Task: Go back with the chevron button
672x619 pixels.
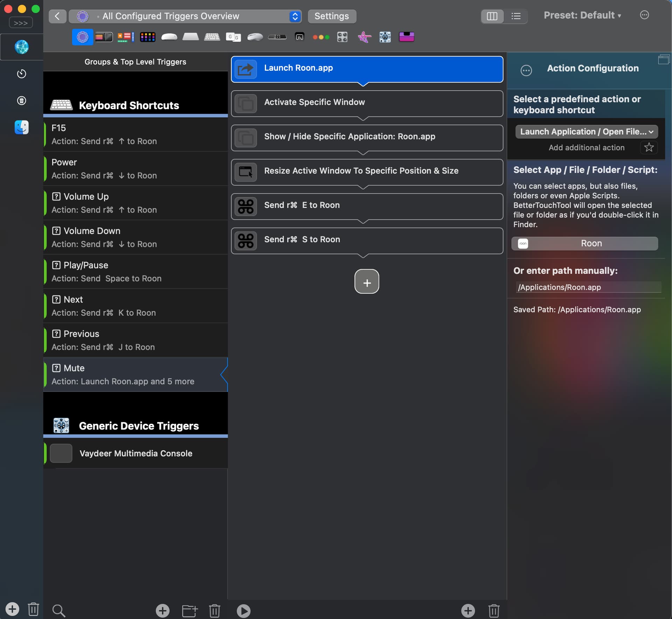Action: click(57, 16)
